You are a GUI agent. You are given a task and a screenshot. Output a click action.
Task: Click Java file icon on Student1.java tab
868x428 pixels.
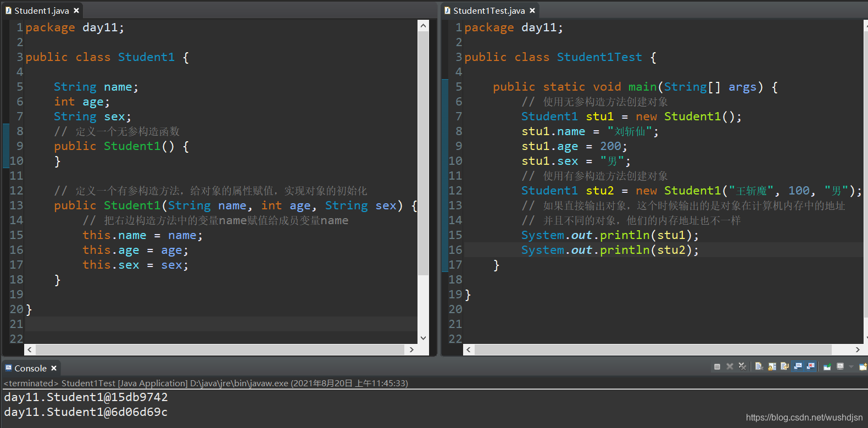pyautogui.click(x=8, y=10)
